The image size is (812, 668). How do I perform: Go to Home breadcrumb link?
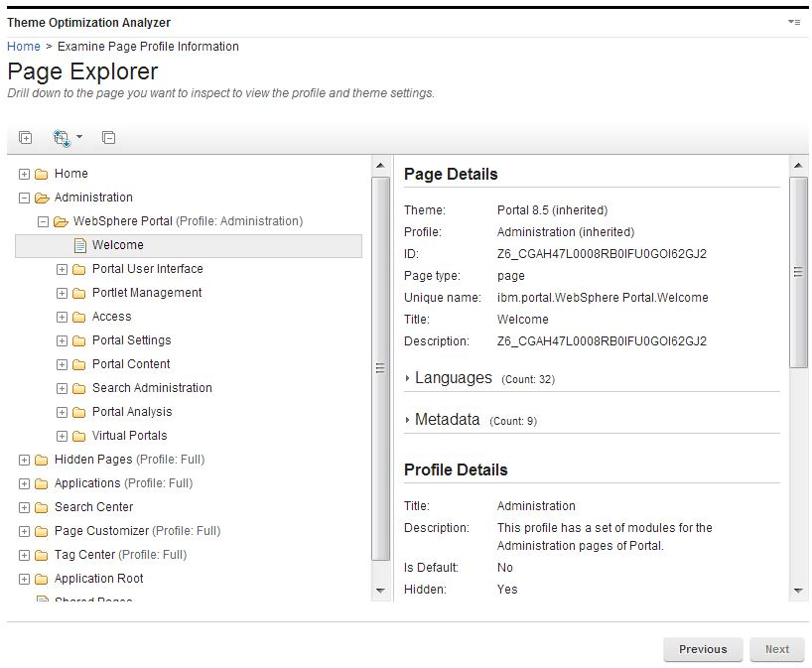(23, 46)
